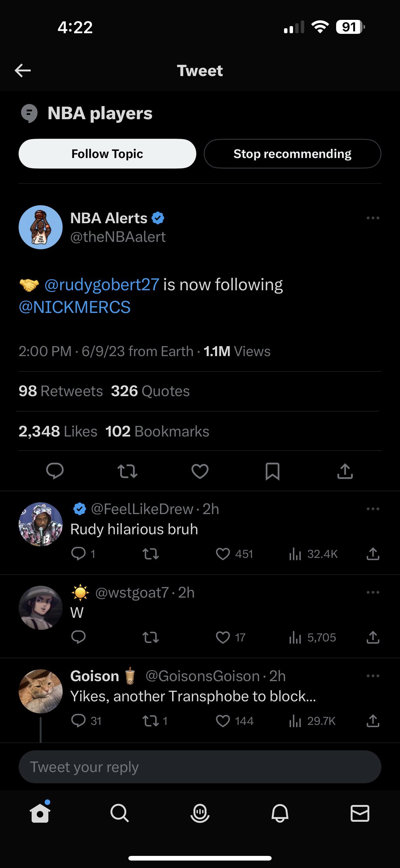Like the FeelLikeDrew reply
This screenshot has height=868, width=400.
[x=223, y=554]
